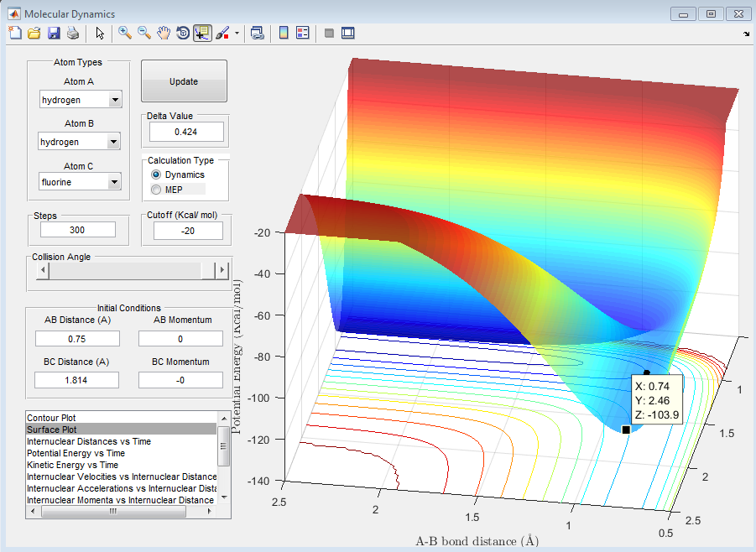Open the Atom A dropdown

point(115,100)
